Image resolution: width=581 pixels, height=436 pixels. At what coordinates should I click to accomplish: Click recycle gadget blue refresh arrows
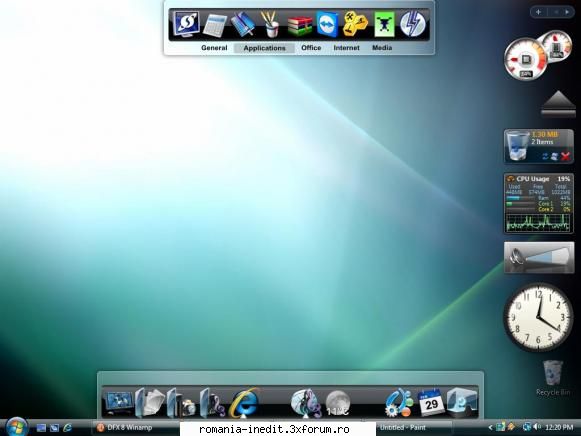[545, 157]
